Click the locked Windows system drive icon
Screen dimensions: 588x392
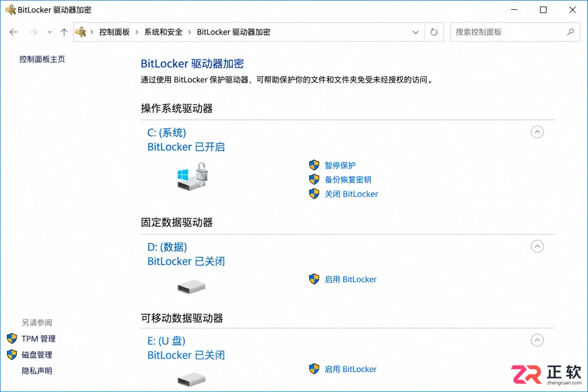pyautogui.click(x=193, y=176)
